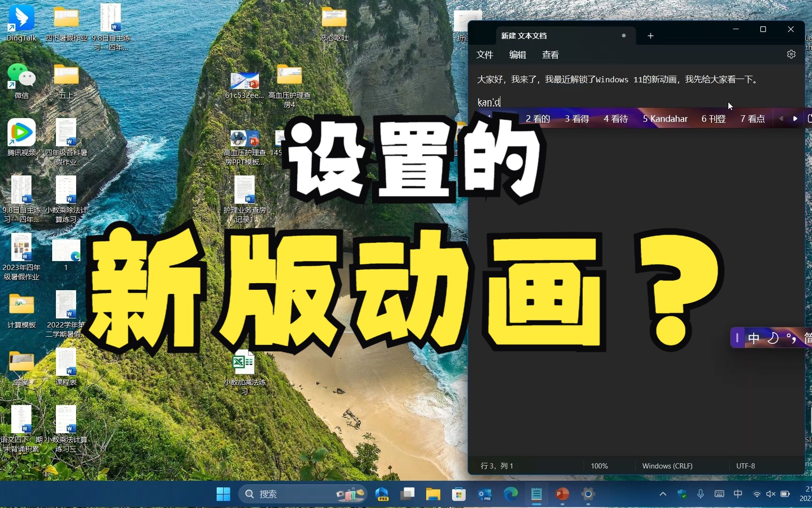
Task: Open the settings gear in Notepad
Action: 791,54
